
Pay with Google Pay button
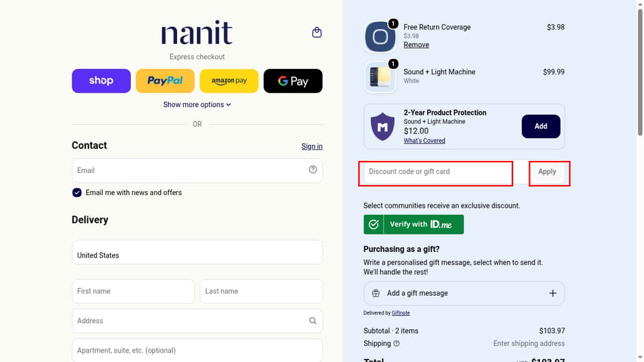(x=293, y=81)
